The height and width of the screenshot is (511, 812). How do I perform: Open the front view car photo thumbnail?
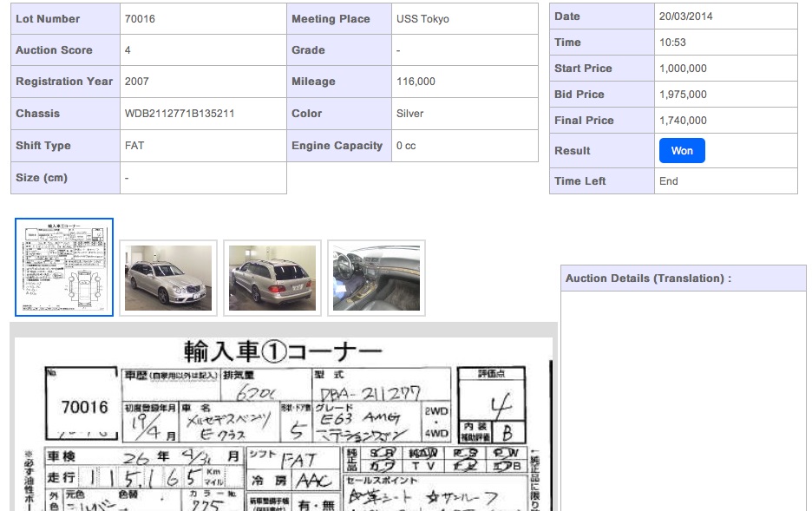[x=168, y=278]
